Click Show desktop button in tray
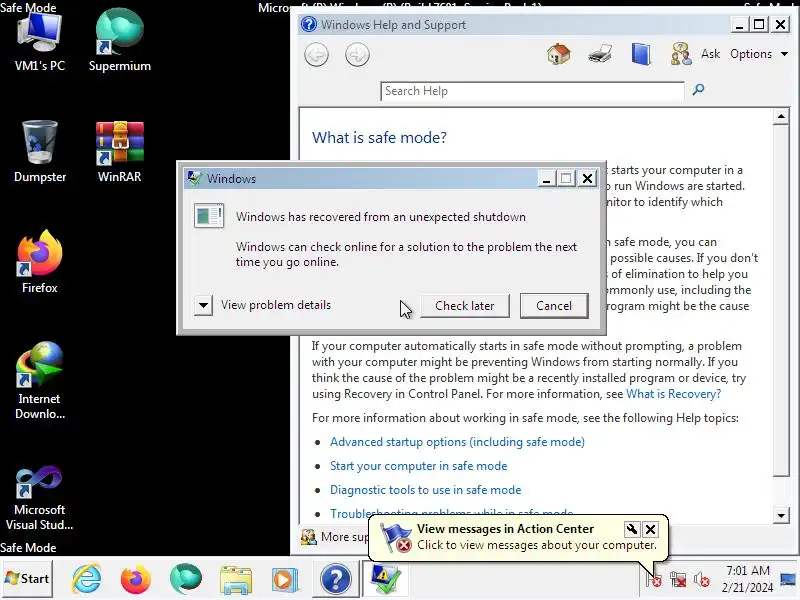 788,579
